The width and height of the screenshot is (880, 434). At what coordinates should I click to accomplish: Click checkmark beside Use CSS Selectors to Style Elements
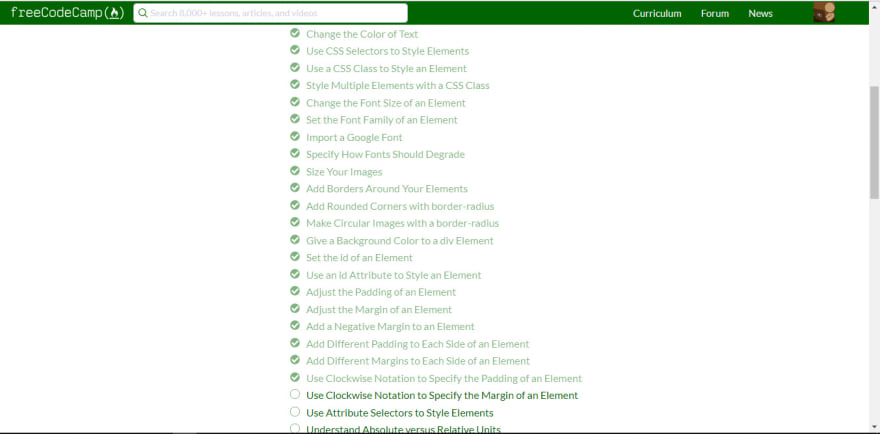[295, 50]
